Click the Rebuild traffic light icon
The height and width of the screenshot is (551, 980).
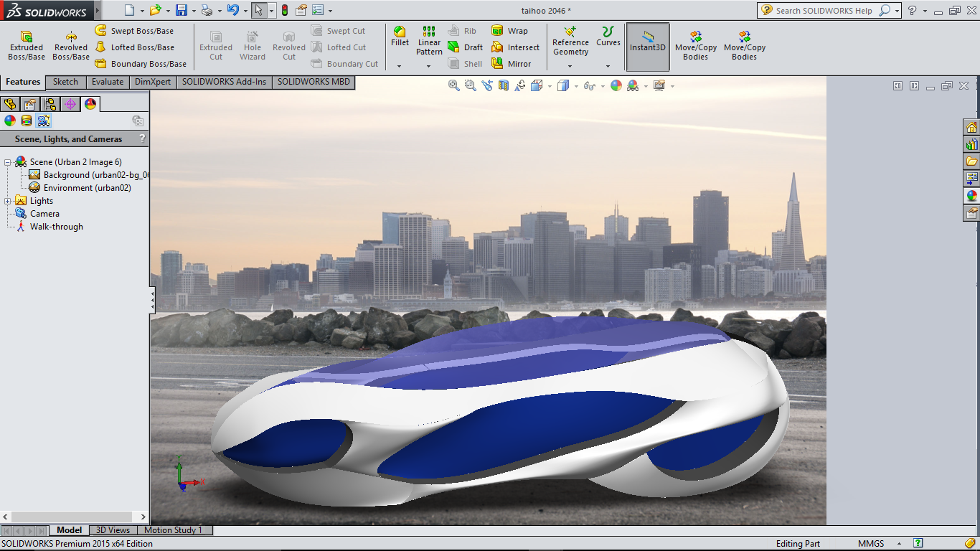click(x=284, y=10)
